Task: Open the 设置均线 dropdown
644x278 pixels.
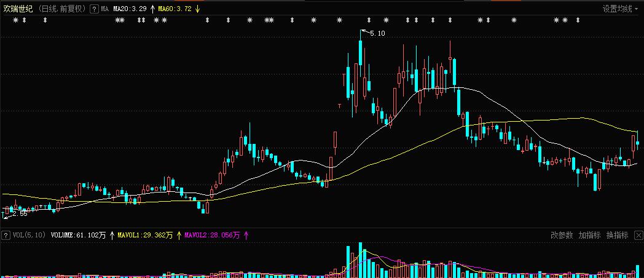Action: click(x=621, y=9)
